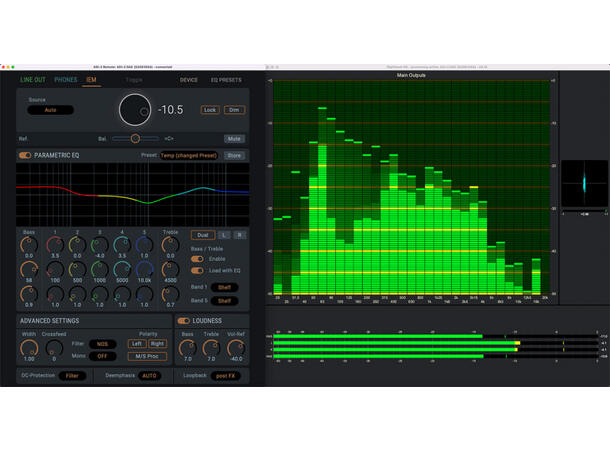The width and height of the screenshot is (610, 450).
Task: Click the Loudness Vol-Ref knob showing -40.0
Action: tap(236, 347)
